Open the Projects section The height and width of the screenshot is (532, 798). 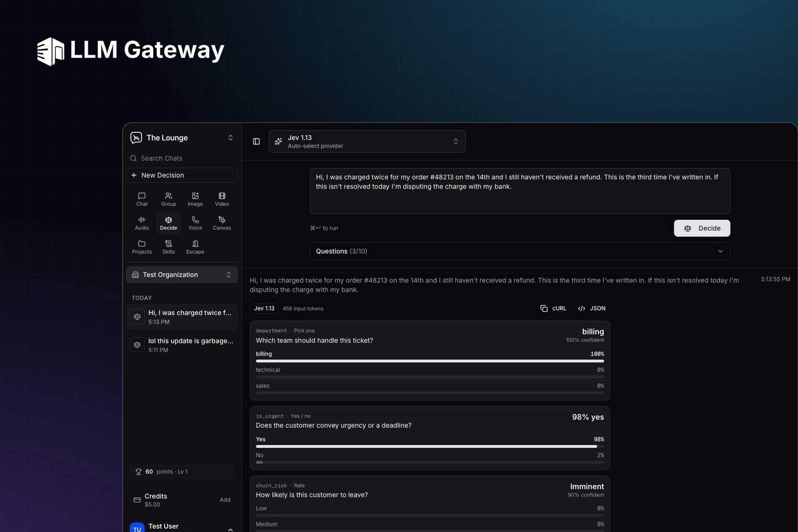click(142, 247)
